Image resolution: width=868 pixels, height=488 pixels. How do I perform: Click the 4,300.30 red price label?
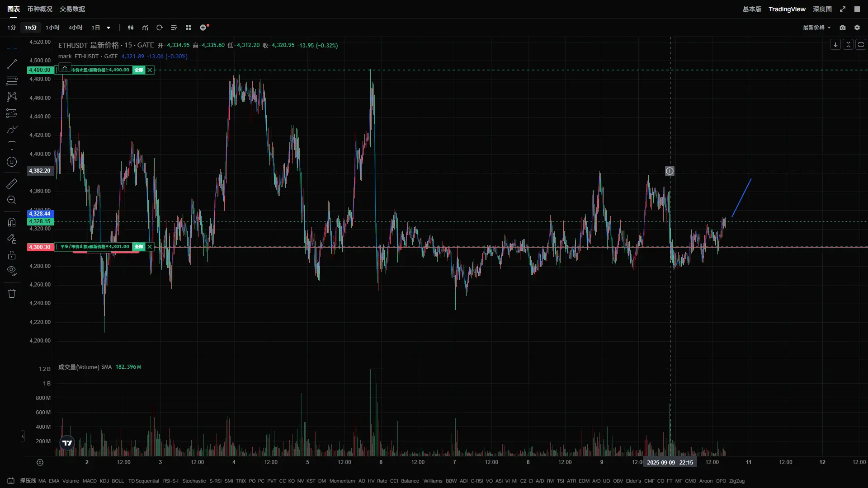pos(41,247)
